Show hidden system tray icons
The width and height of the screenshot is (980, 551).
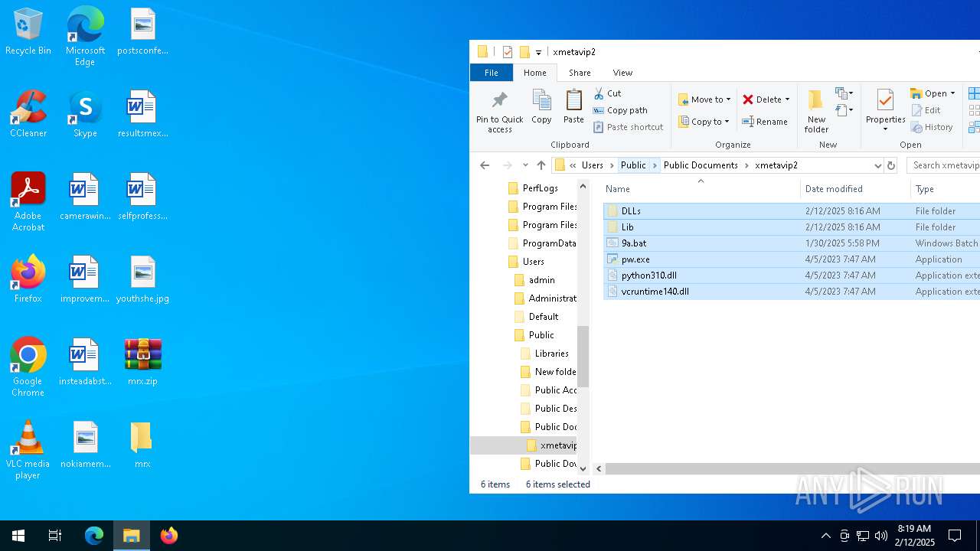click(x=825, y=536)
